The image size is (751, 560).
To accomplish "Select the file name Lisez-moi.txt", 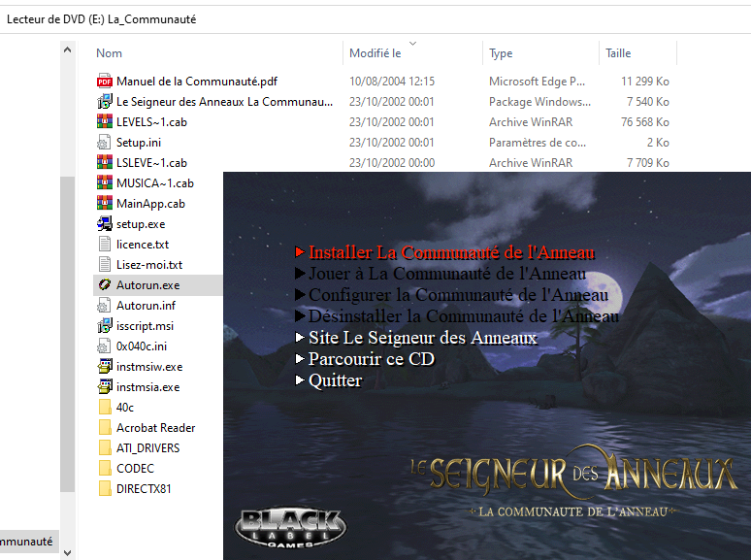I will click(149, 264).
